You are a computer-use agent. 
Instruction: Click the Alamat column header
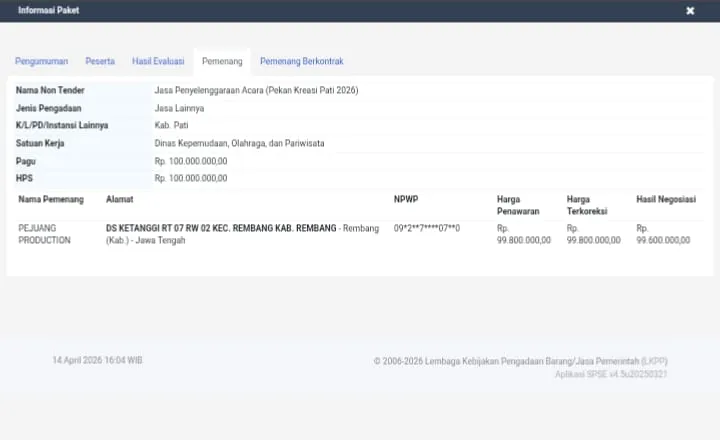119,200
